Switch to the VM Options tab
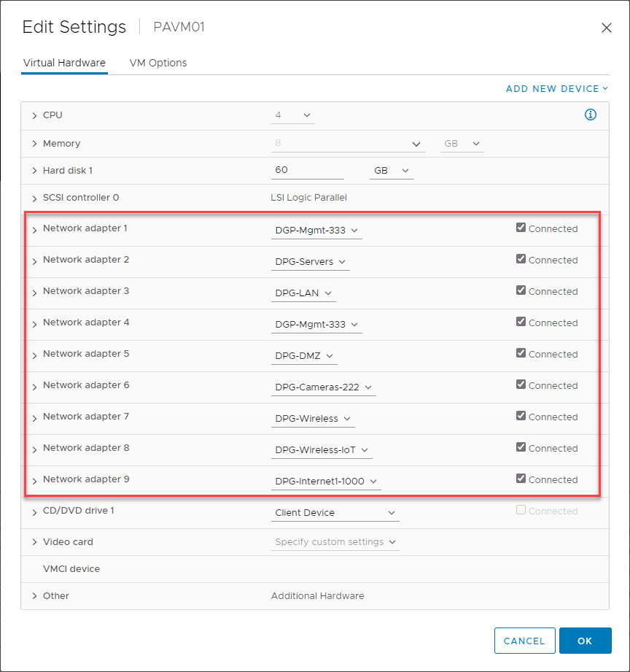Image resolution: width=630 pixels, height=672 pixels. coord(158,63)
